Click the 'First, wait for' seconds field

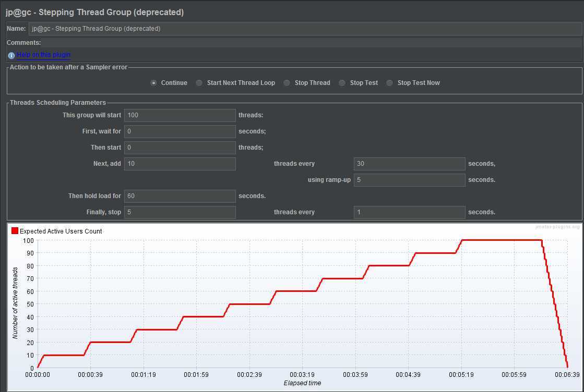(x=180, y=131)
